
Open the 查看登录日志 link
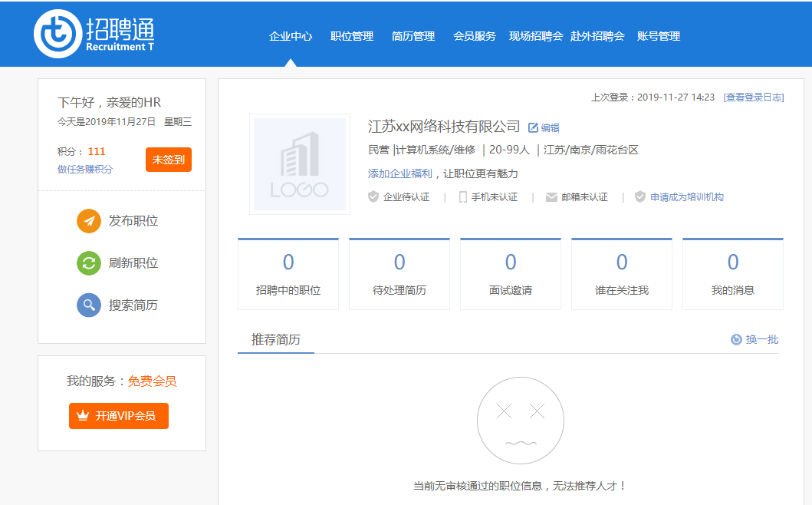(x=753, y=97)
